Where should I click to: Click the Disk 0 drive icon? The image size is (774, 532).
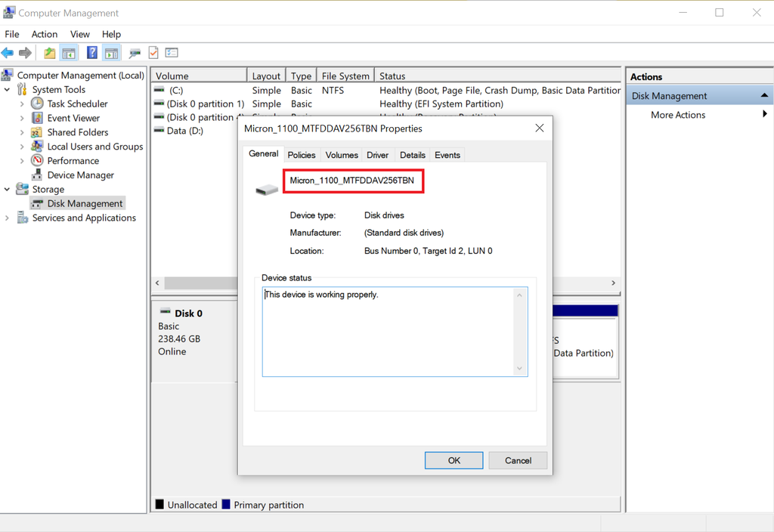[x=166, y=312]
